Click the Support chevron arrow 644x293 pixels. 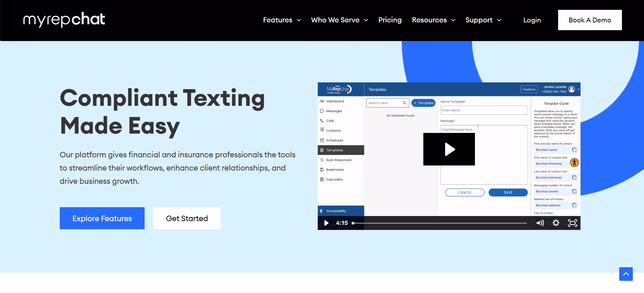coord(499,20)
